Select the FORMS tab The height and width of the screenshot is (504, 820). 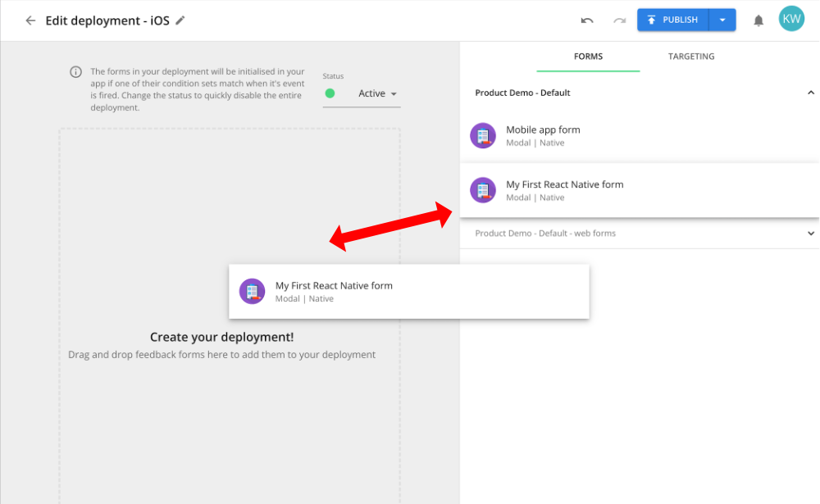(x=588, y=57)
